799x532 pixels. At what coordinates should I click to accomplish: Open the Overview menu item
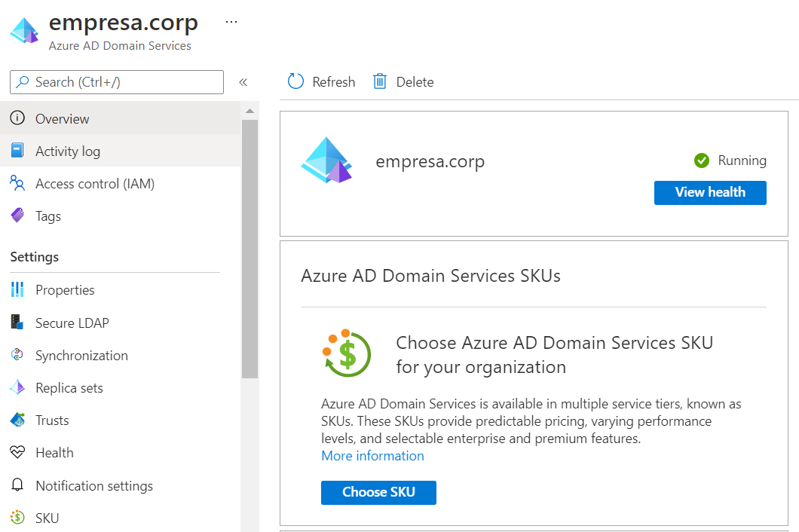121,118
